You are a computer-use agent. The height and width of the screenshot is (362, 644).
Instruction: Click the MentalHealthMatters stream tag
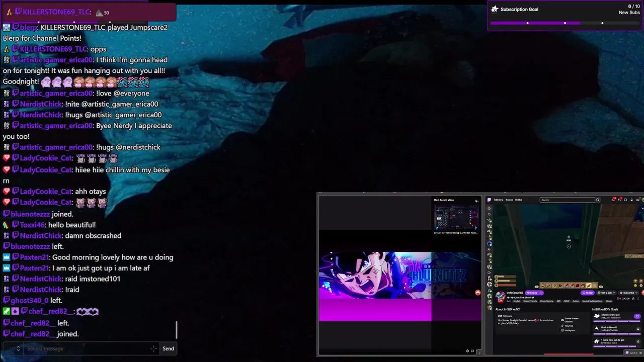pos(592,301)
